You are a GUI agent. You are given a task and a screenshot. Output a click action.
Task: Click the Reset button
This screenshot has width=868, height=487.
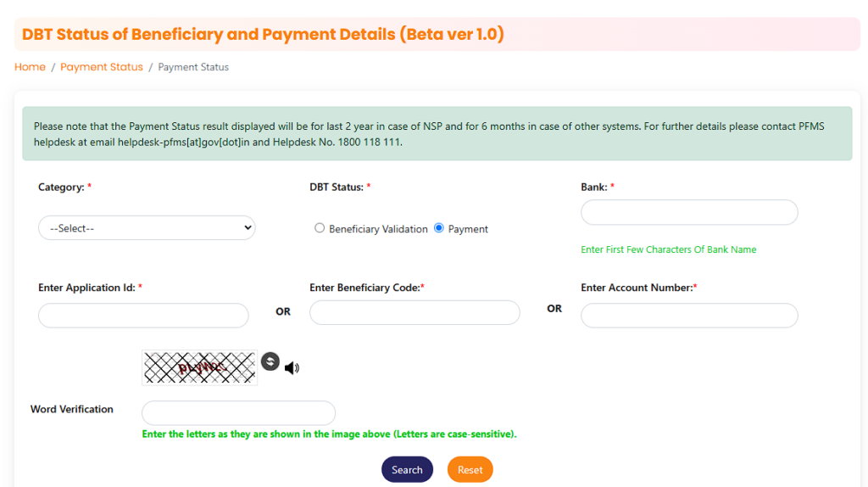[470, 470]
